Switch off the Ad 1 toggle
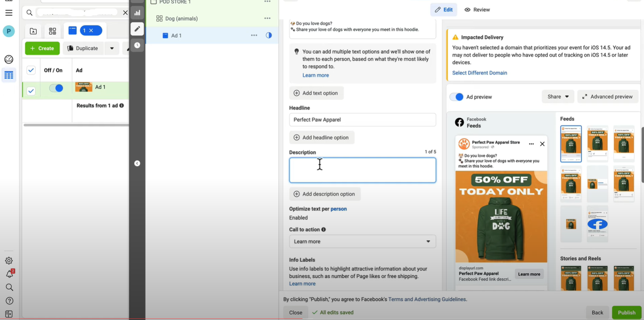Screen dimensions: 644x320 [56, 88]
